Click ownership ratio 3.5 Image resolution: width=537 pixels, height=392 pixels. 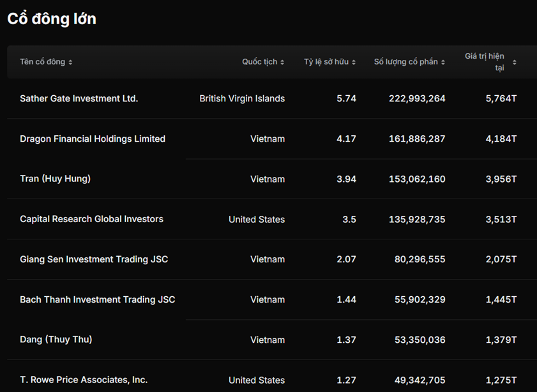click(x=349, y=219)
